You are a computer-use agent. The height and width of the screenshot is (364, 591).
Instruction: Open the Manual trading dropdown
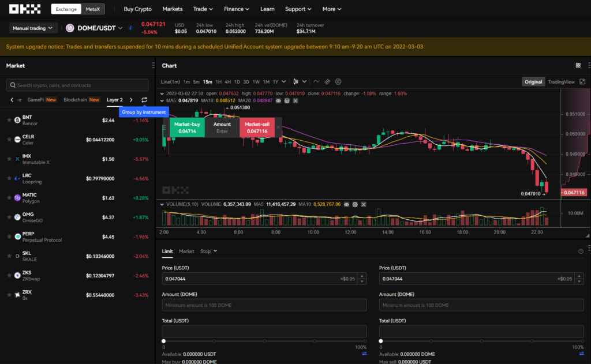[x=32, y=28]
